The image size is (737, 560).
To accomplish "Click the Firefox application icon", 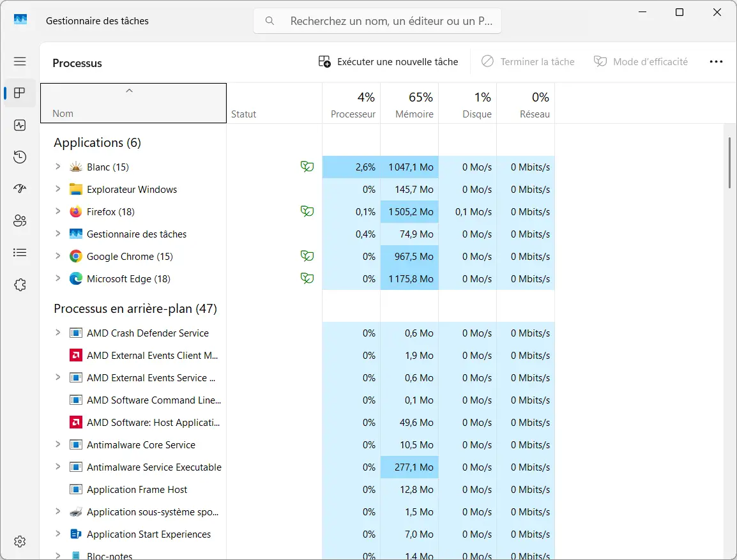I will [75, 211].
